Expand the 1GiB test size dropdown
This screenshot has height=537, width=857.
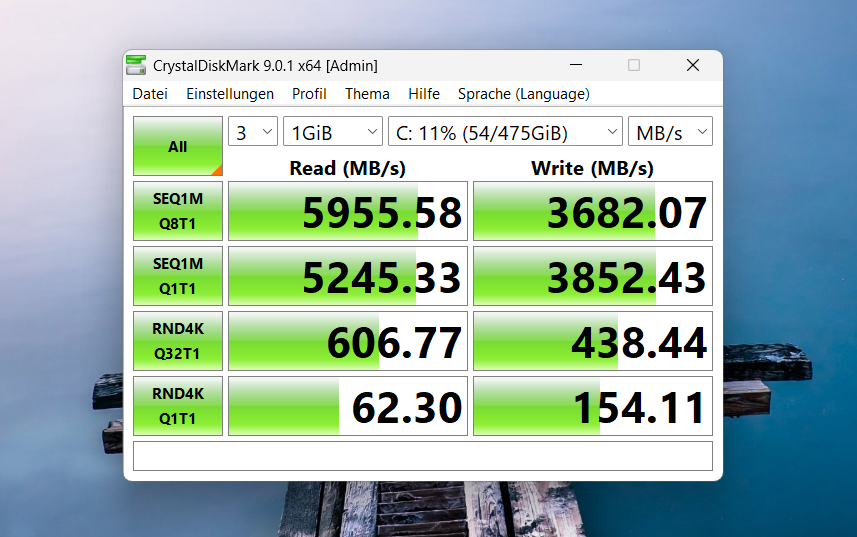coord(333,132)
